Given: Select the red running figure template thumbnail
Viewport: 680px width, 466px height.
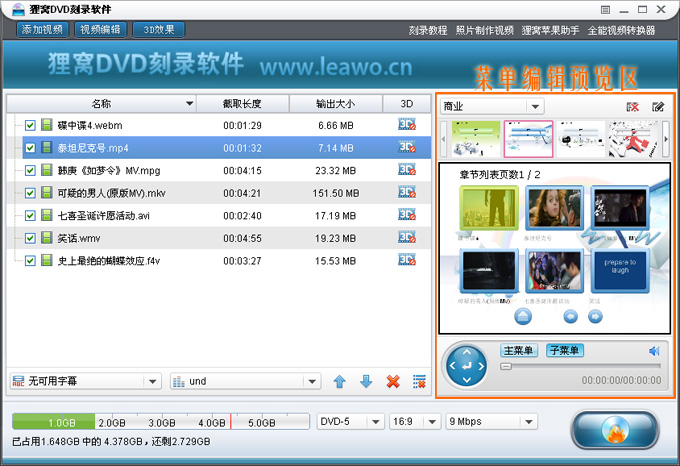Looking at the screenshot, I should click(x=633, y=139).
